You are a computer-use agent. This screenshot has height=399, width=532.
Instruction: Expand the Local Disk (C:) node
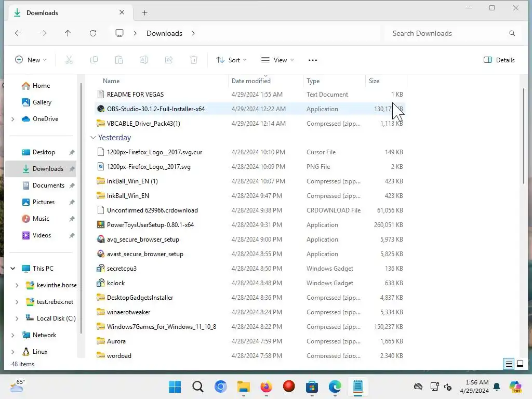click(17, 318)
